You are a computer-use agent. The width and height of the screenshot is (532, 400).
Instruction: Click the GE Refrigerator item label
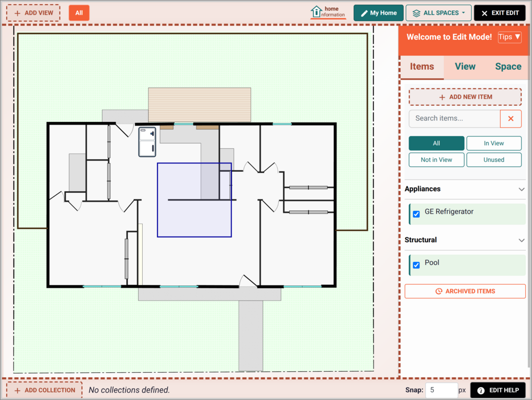[449, 211]
